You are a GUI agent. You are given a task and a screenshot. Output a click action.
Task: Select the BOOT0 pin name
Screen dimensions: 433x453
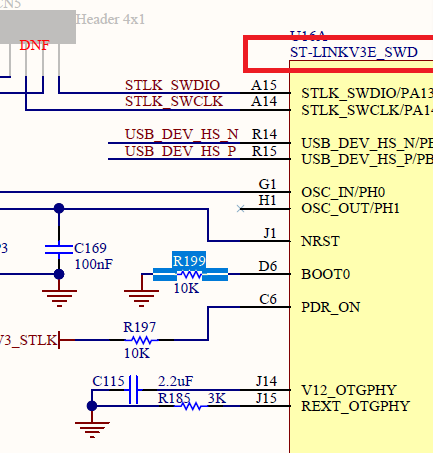[x=326, y=274]
